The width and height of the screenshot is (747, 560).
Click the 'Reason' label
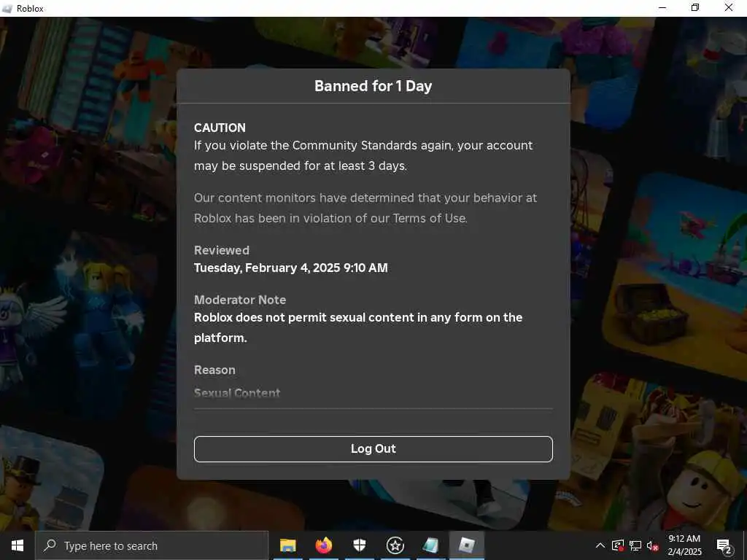[214, 370]
